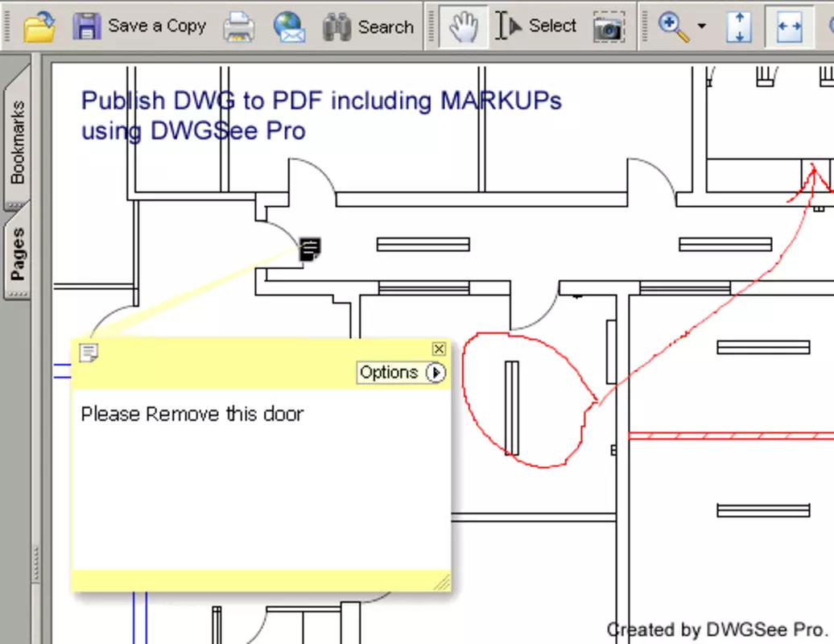Viewport: 834px width, 644px height.
Task: Set the view to Fit Page
Action: tap(739, 27)
